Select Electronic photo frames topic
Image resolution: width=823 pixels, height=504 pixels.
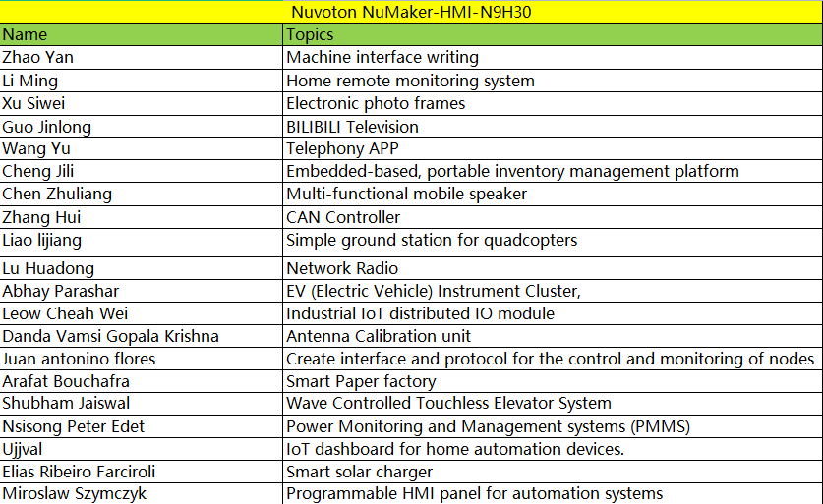click(x=553, y=104)
